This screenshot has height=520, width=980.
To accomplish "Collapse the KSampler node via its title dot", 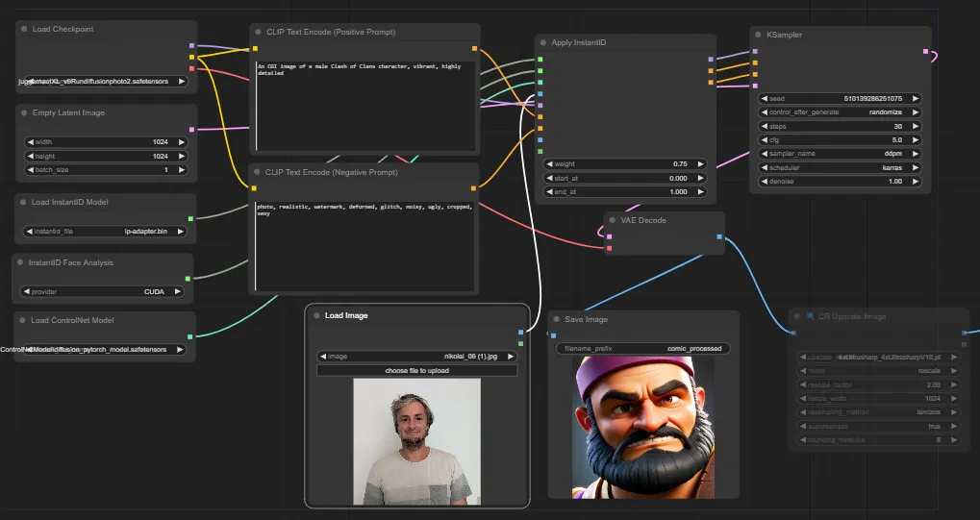I will pyautogui.click(x=758, y=35).
